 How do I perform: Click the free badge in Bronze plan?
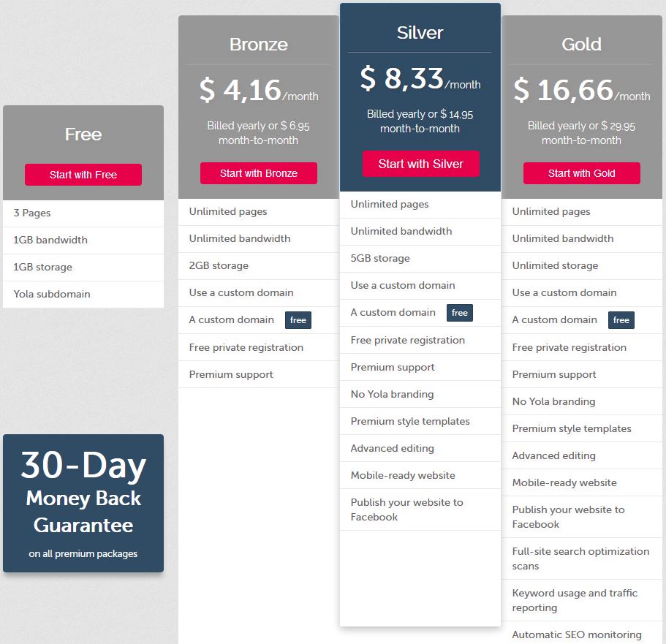click(x=298, y=320)
